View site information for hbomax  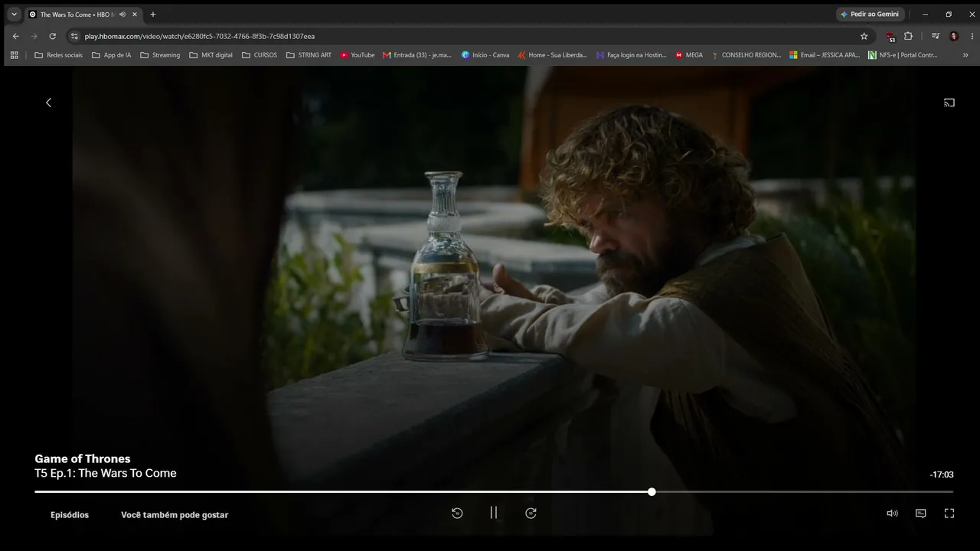pyautogui.click(x=74, y=36)
